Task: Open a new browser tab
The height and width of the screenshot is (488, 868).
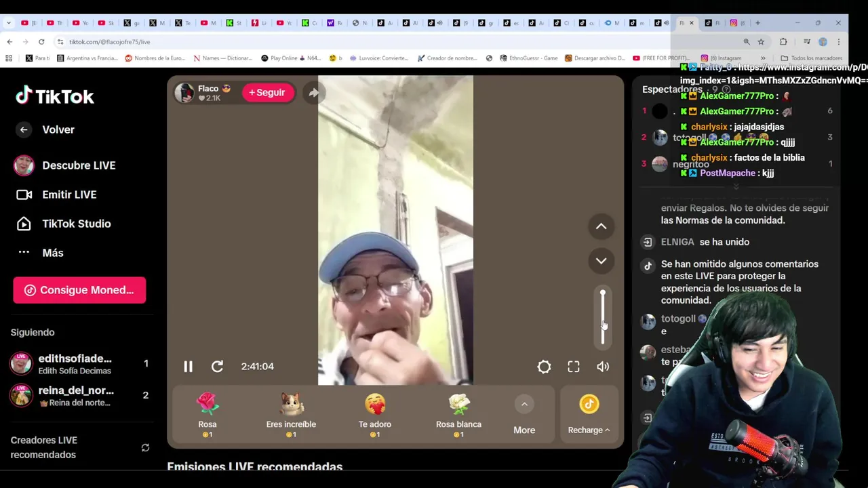Action: (x=757, y=23)
